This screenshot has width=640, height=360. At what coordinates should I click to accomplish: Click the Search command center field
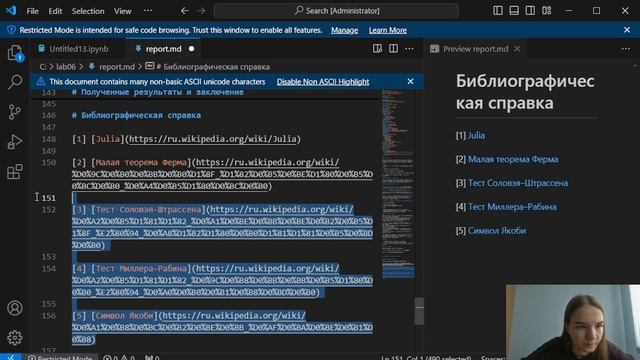pyautogui.click(x=336, y=11)
